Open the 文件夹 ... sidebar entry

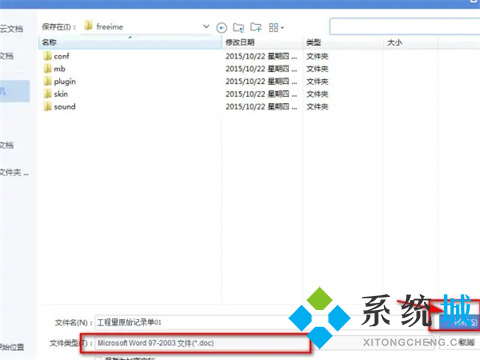click(x=14, y=173)
